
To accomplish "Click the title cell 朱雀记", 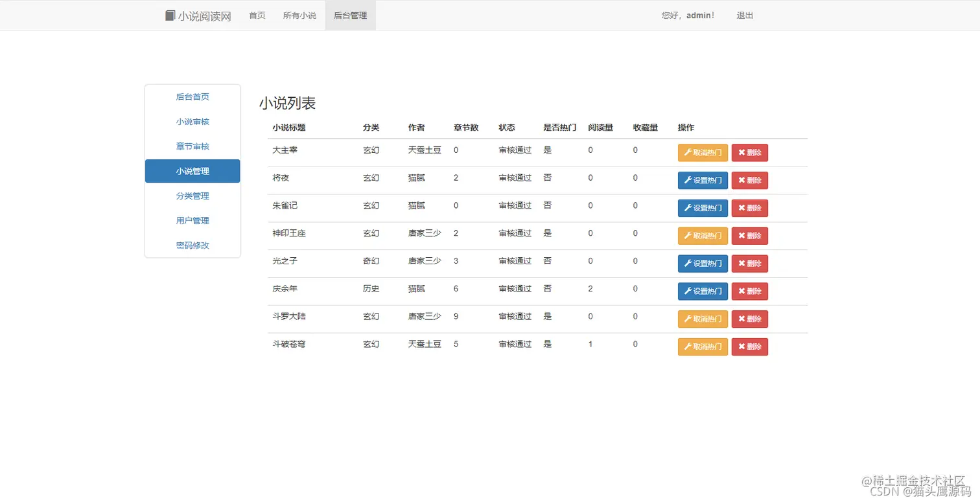I will coord(285,205).
